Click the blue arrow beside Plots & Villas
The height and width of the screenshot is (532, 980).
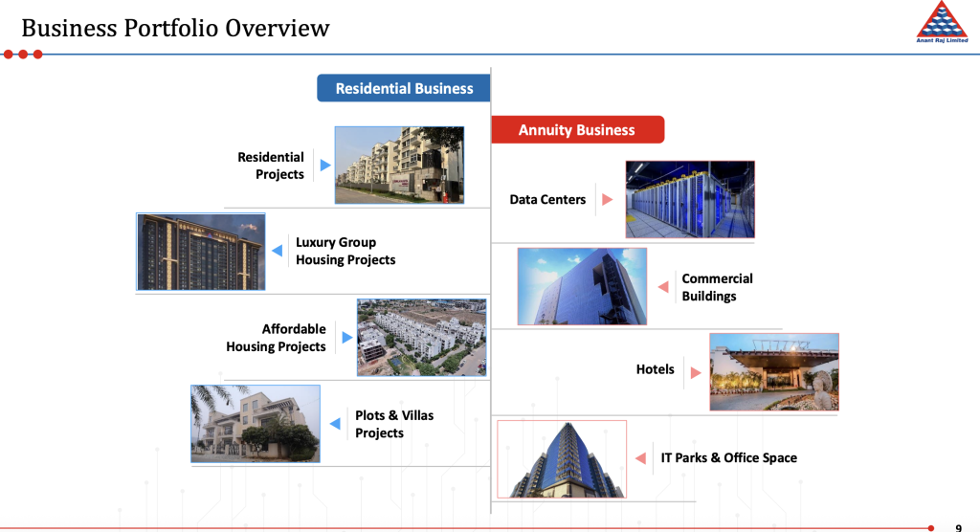(336, 424)
